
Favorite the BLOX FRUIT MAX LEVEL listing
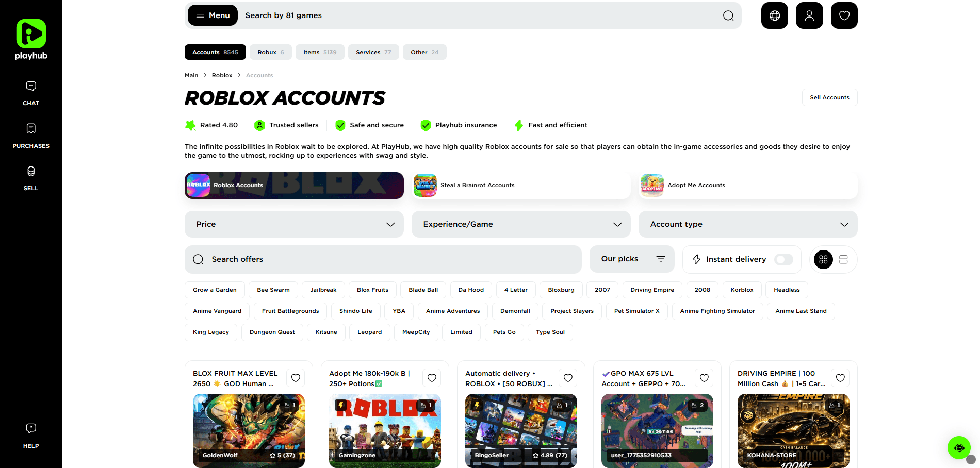[x=296, y=378]
